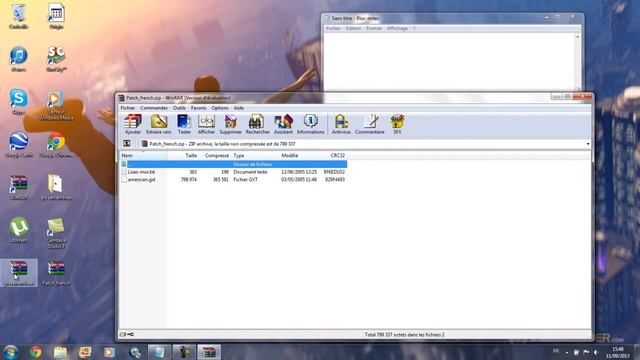Click the Windows Start button
Viewport: 640px width, 360px height.
[x=10, y=352]
